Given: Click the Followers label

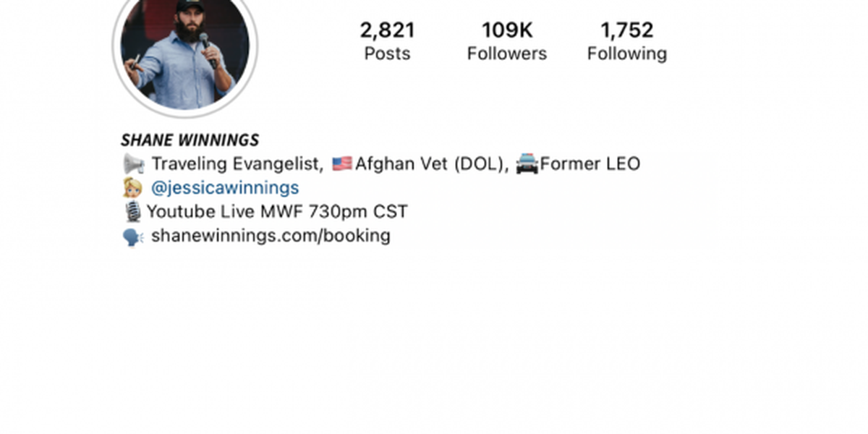Looking at the screenshot, I should [507, 54].
